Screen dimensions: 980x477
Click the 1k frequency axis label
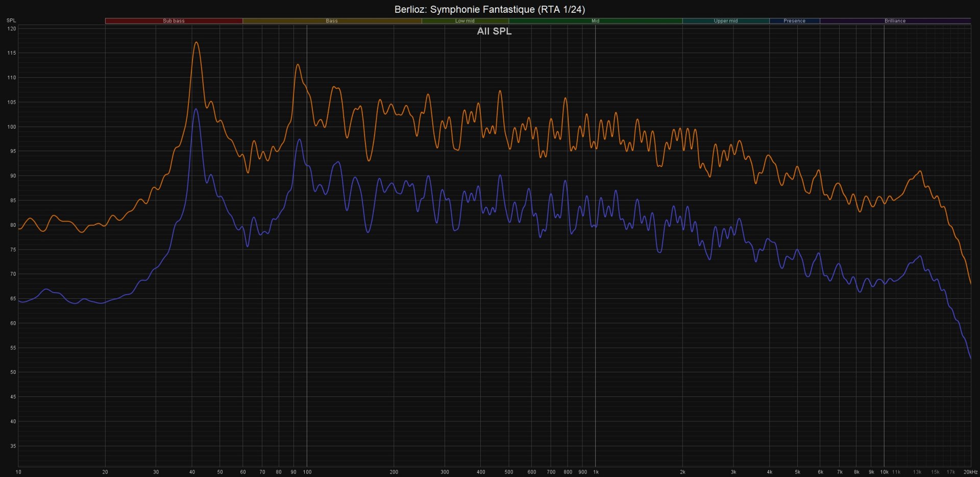[596, 472]
